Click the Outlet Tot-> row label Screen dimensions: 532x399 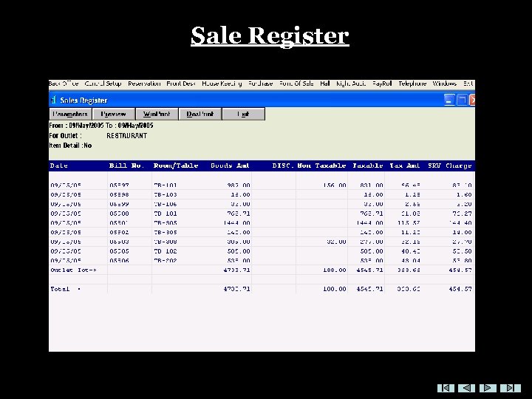pyautogui.click(x=74, y=270)
